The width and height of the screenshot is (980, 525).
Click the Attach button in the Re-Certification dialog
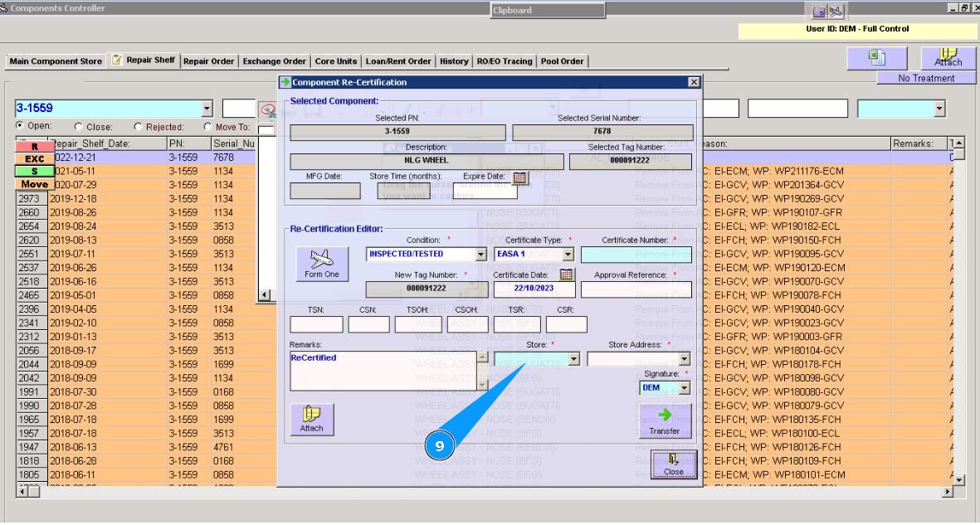tap(312, 420)
